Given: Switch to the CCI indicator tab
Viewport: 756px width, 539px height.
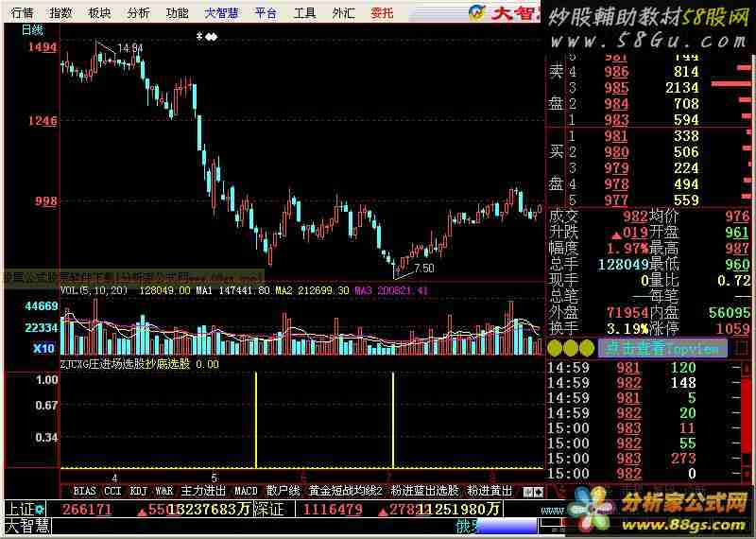Looking at the screenshot, I should (x=112, y=491).
